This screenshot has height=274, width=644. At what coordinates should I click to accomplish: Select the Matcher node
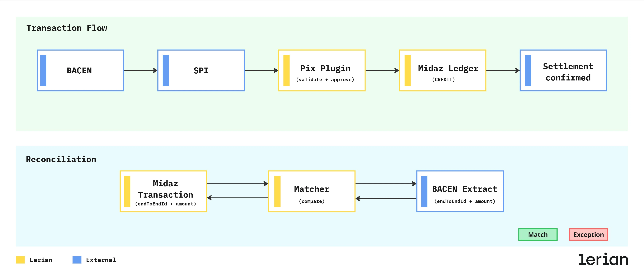tap(312, 191)
